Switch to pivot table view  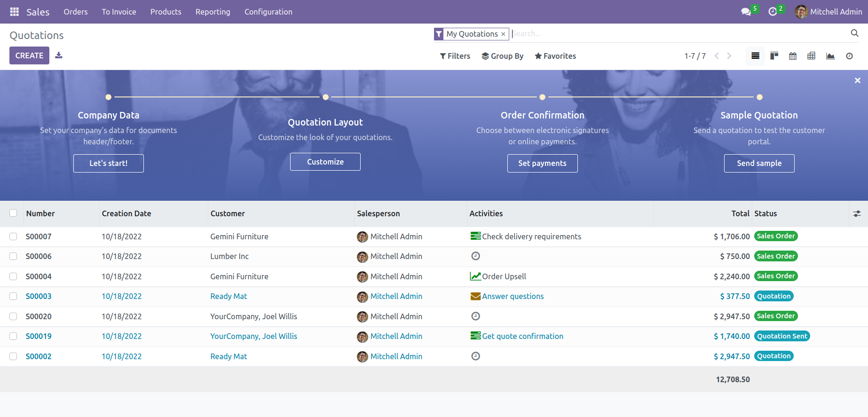point(812,56)
